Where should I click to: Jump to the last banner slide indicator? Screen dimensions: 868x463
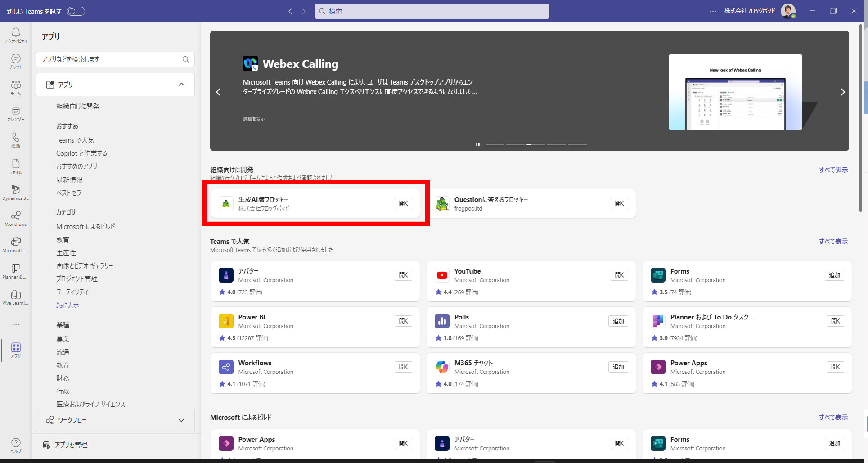point(577,144)
